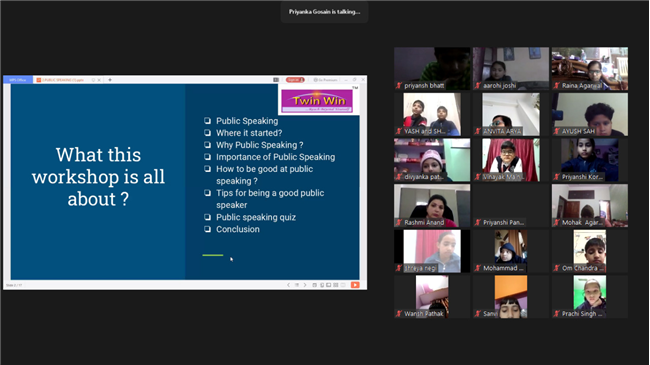Open new tab with plus icon in WPS
Image resolution: width=650 pixels, height=365 pixels.
(x=110, y=80)
